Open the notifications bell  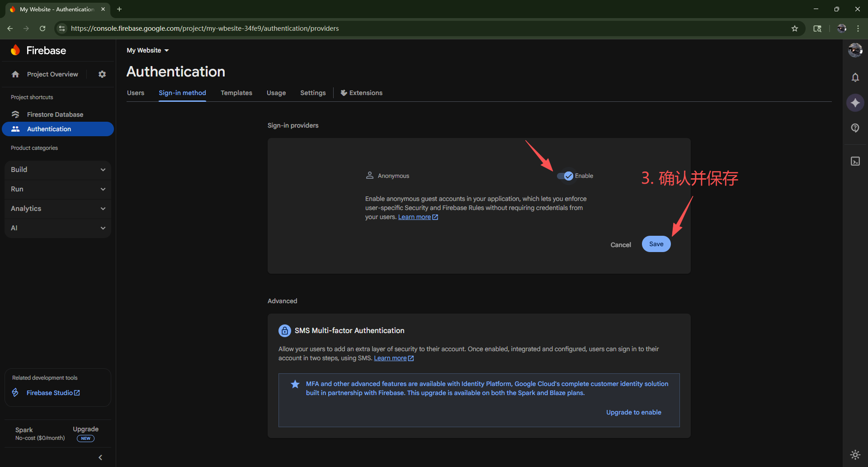[x=855, y=77]
